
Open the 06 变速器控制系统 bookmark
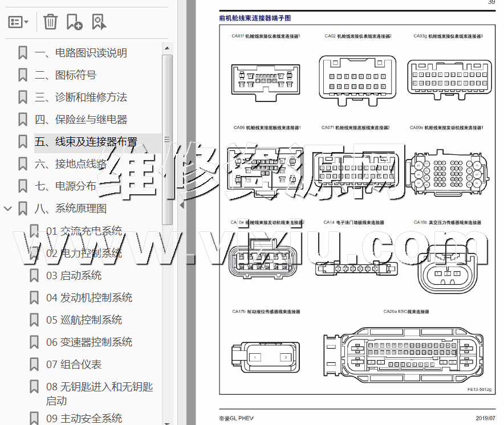(x=89, y=342)
